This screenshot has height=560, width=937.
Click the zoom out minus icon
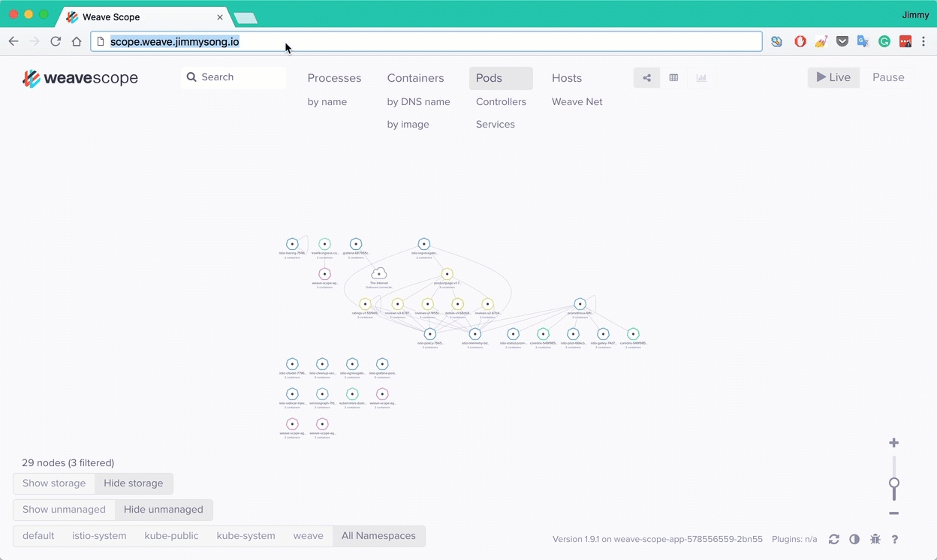893,513
